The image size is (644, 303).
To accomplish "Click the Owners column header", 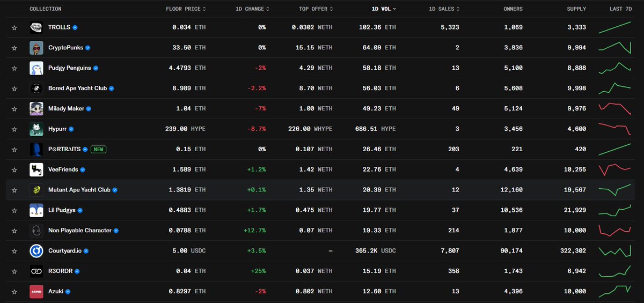I will [513, 9].
